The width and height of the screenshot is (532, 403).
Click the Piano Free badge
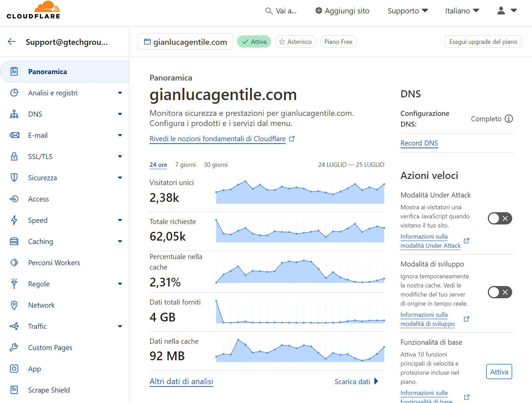338,42
